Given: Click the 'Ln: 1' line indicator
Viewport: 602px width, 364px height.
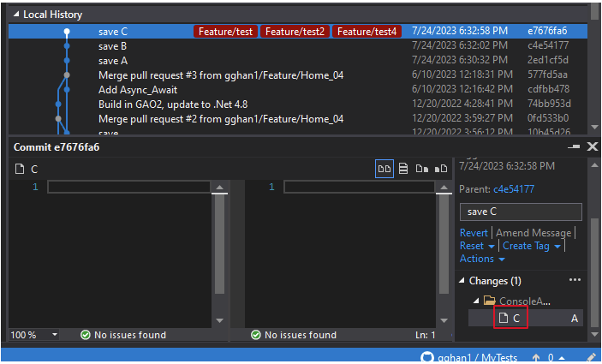Looking at the screenshot, I should point(426,335).
